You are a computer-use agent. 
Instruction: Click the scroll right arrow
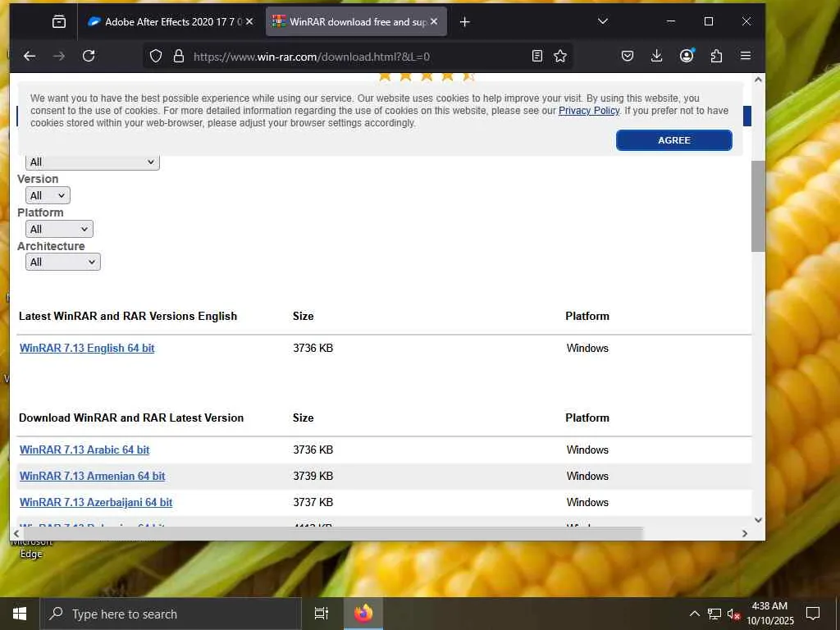coord(745,533)
